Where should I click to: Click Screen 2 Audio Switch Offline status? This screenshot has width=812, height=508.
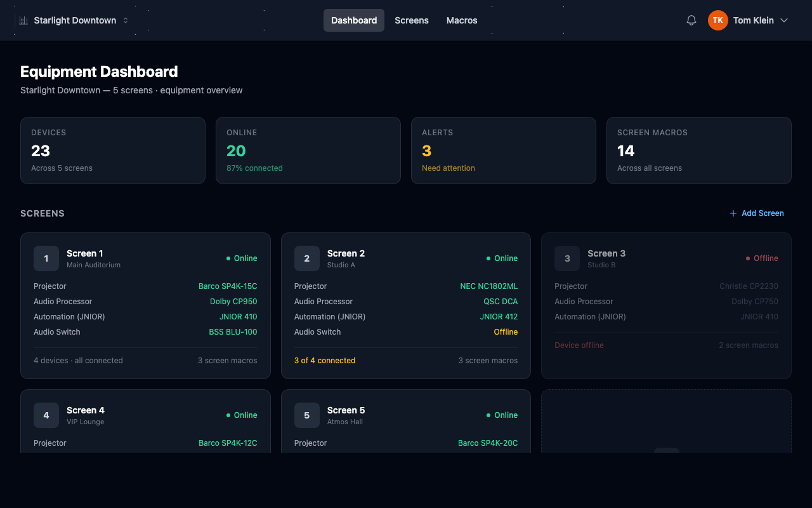click(x=506, y=332)
